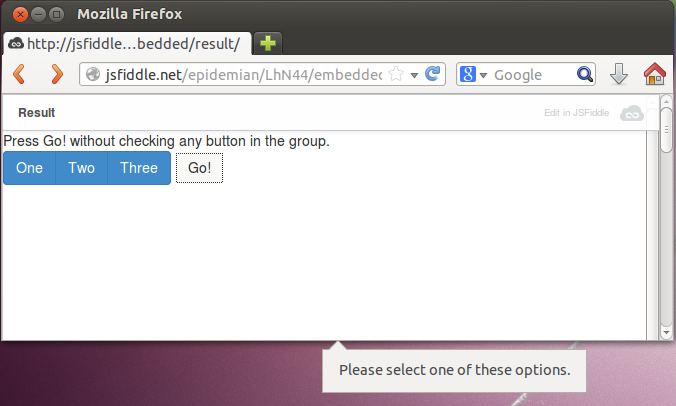Screen dimensions: 676x406
Task: Bookmark this page with the star icon
Action: [396, 74]
